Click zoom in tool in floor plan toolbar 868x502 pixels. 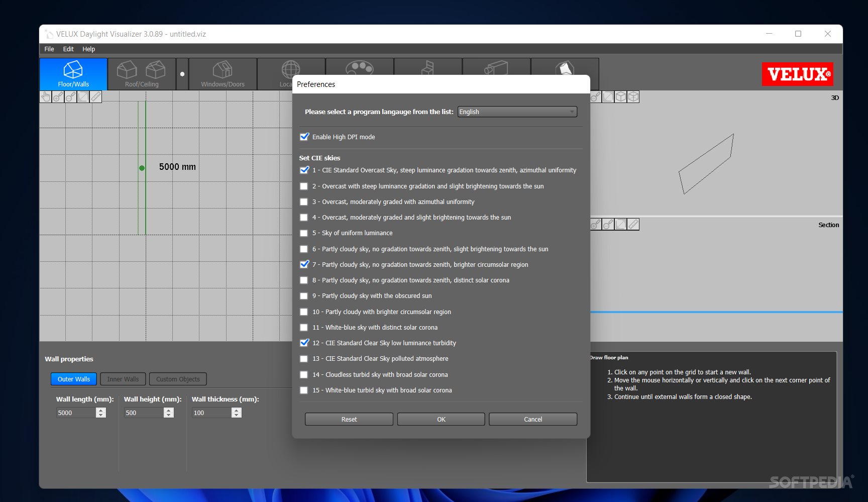58,96
